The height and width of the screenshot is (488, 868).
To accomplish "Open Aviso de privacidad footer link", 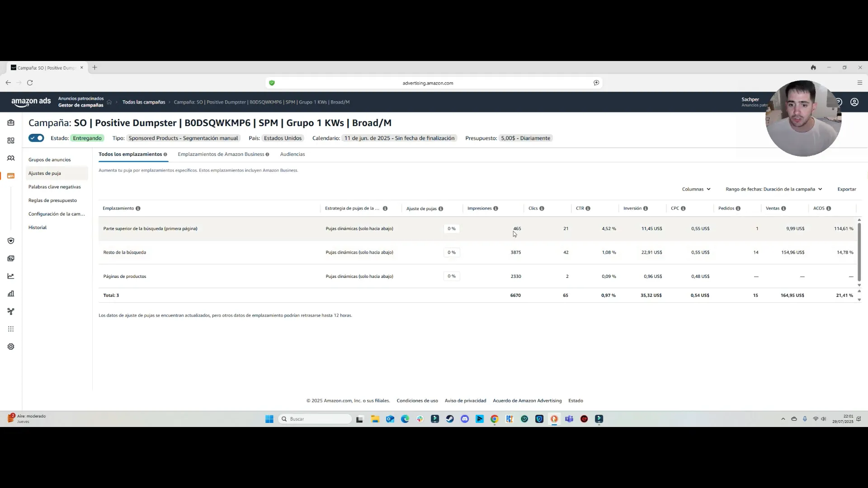I will 465,401.
